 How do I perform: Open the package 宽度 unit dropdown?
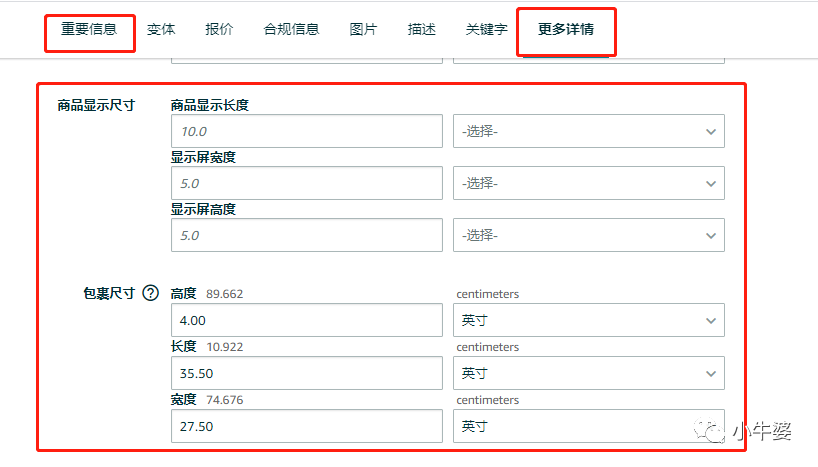point(588,426)
